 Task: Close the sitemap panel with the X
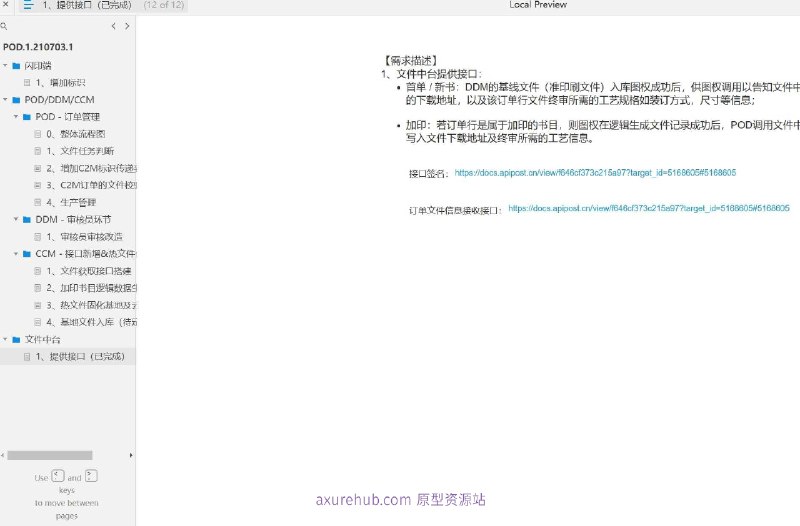pos(6,4)
